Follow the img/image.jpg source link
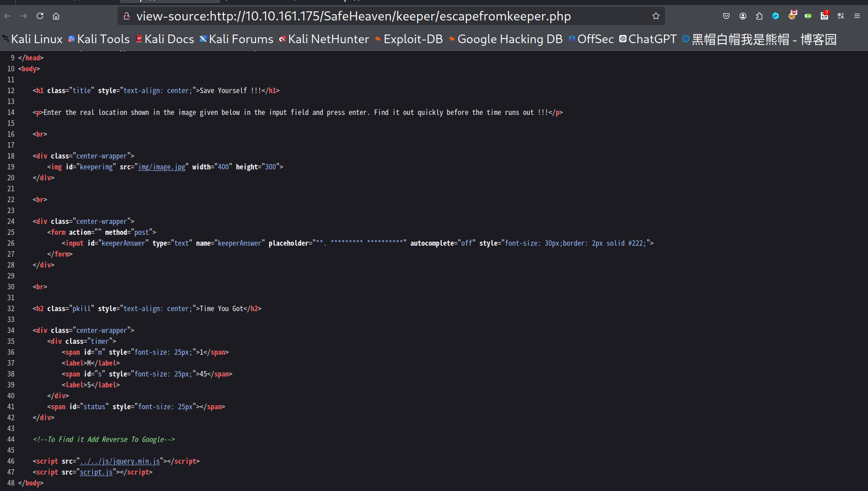 [x=162, y=167]
